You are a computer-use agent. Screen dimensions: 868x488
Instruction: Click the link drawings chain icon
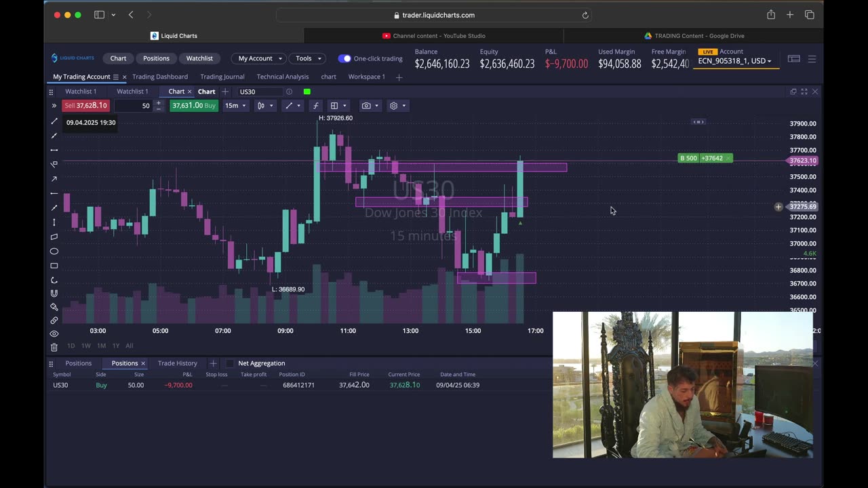54,320
